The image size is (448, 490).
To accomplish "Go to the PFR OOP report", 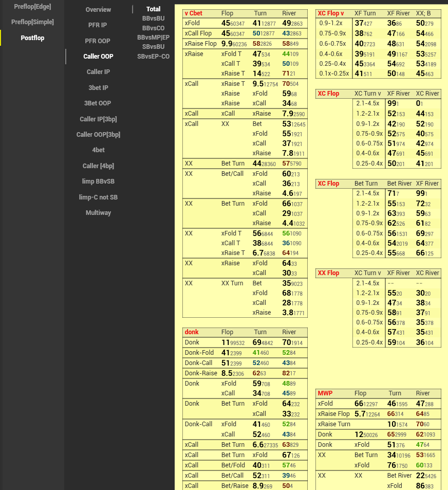I will pos(98,41).
